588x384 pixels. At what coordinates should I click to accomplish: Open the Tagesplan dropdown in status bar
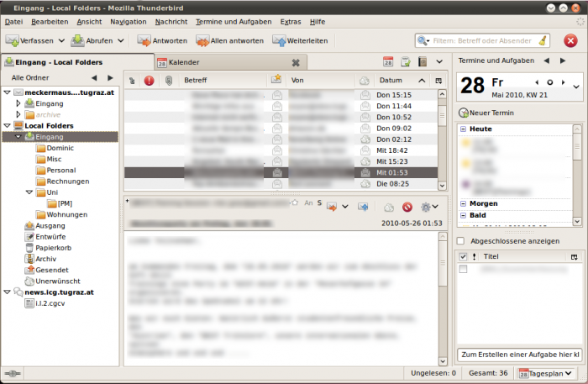point(546,373)
